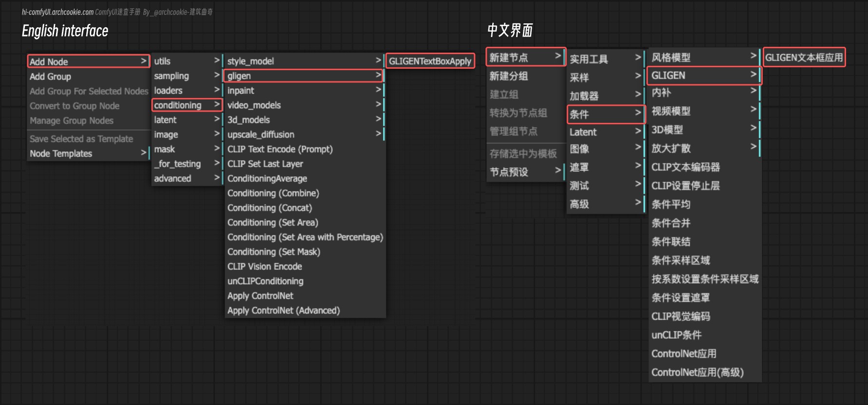Expand the 测试 submenu
The image size is (868, 405).
(x=606, y=186)
